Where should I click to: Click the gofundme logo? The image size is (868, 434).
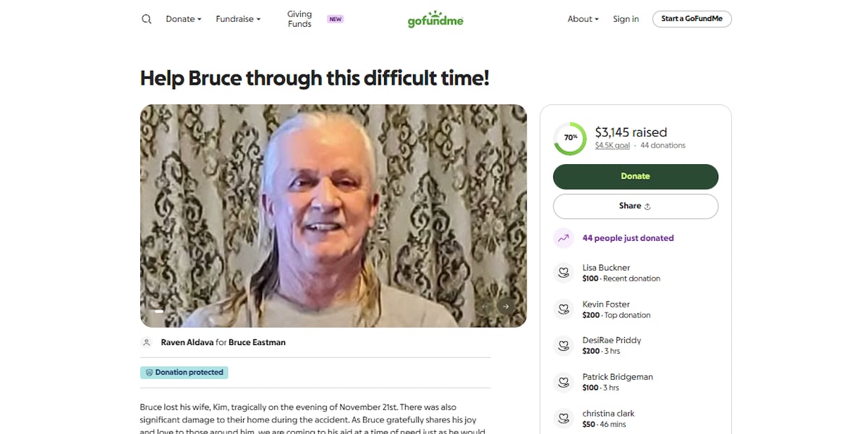[x=435, y=19]
